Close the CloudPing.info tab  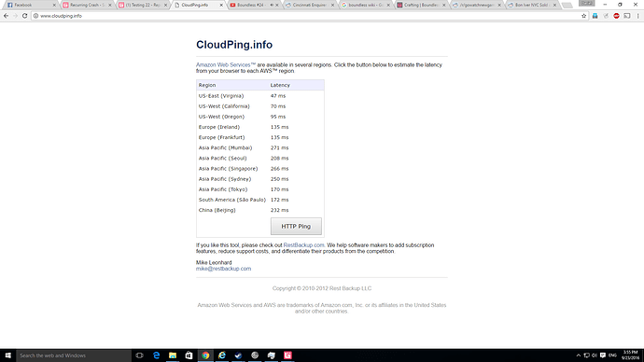(221, 5)
